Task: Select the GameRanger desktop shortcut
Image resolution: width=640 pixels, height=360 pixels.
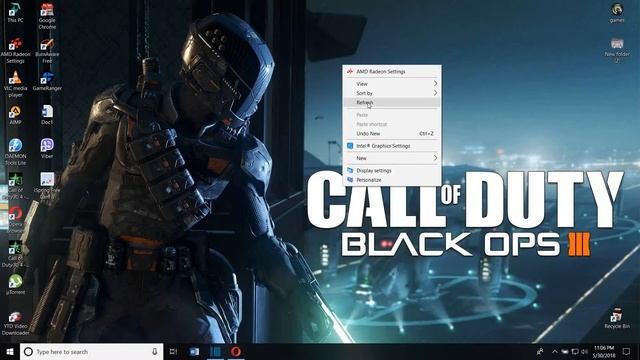Action: [47, 81]
